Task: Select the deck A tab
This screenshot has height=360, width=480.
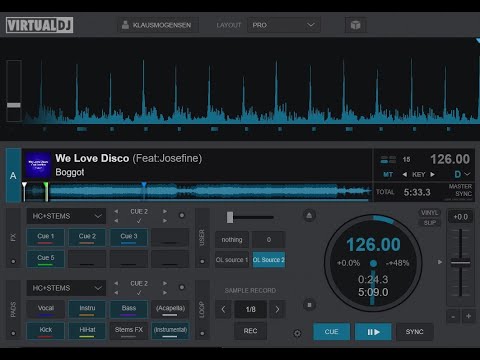Action: (13, 175)
